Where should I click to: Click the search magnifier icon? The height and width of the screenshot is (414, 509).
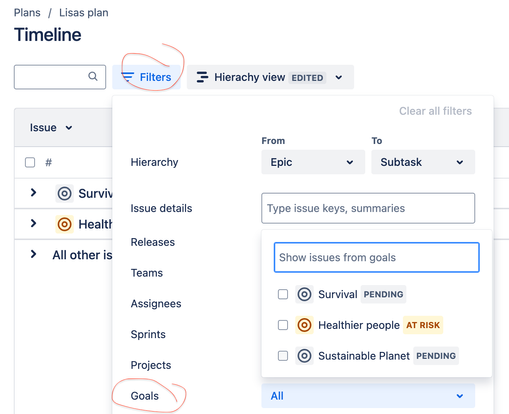93,76
